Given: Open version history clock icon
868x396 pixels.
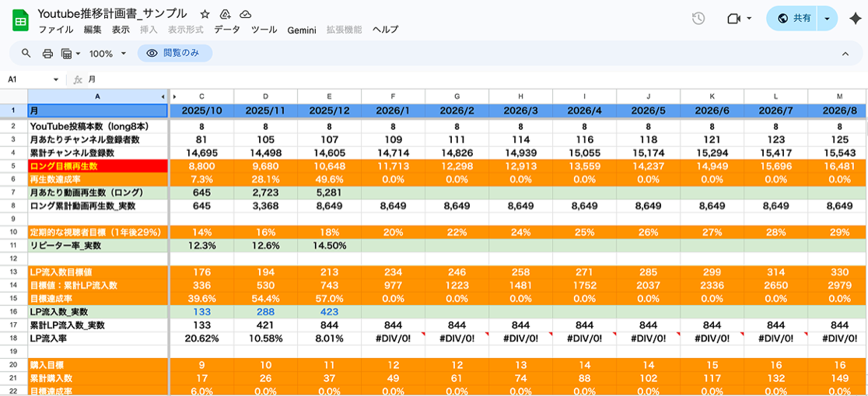Looking at the screenshot, I should [x=698, y=18].
